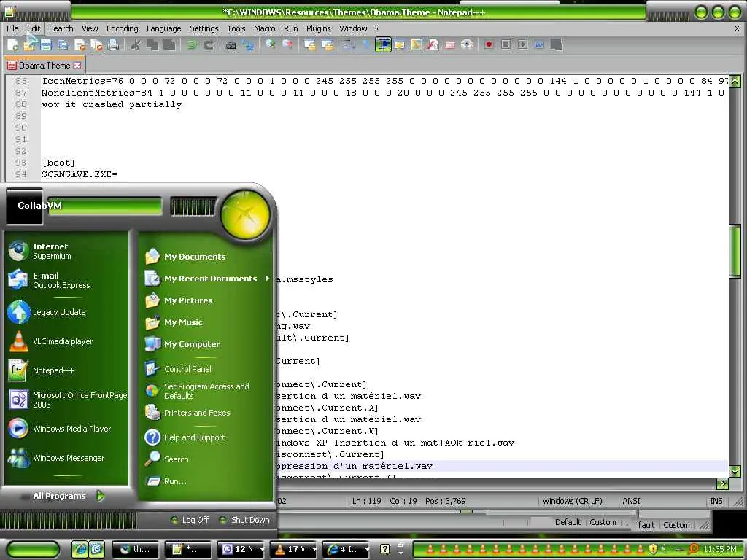Stop macro recording toolbar icon
Screen dimensions: 747x560
(506, 44)
